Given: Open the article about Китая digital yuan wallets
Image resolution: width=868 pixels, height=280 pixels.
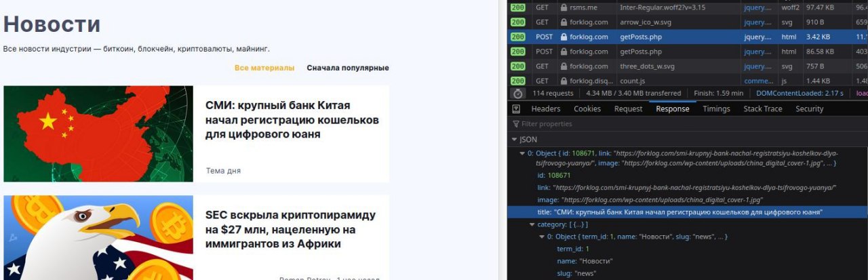Looking at the screenshot, I should (x=292, y=120).
